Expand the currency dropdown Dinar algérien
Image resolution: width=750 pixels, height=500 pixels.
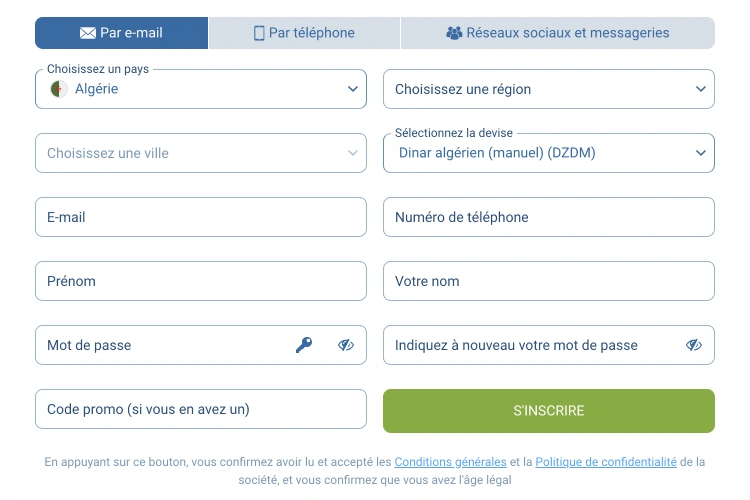(x=548, y=153)
